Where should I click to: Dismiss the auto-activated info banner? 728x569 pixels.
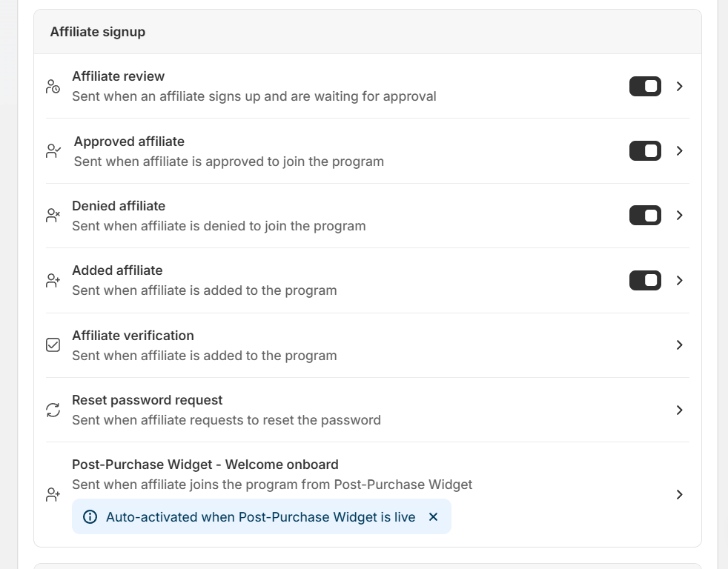click(x=434, y=517)
